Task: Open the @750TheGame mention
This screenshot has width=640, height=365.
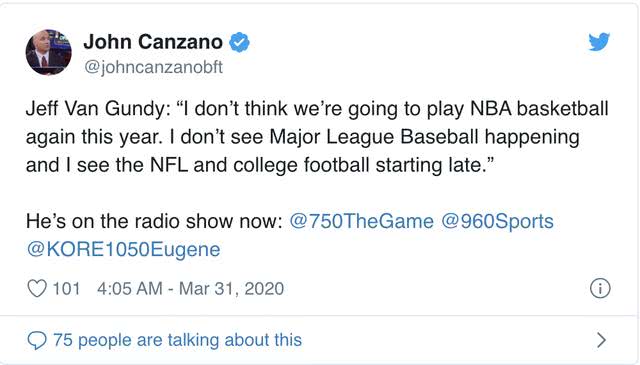Action: pyautogui.click(x=361, y=221)
